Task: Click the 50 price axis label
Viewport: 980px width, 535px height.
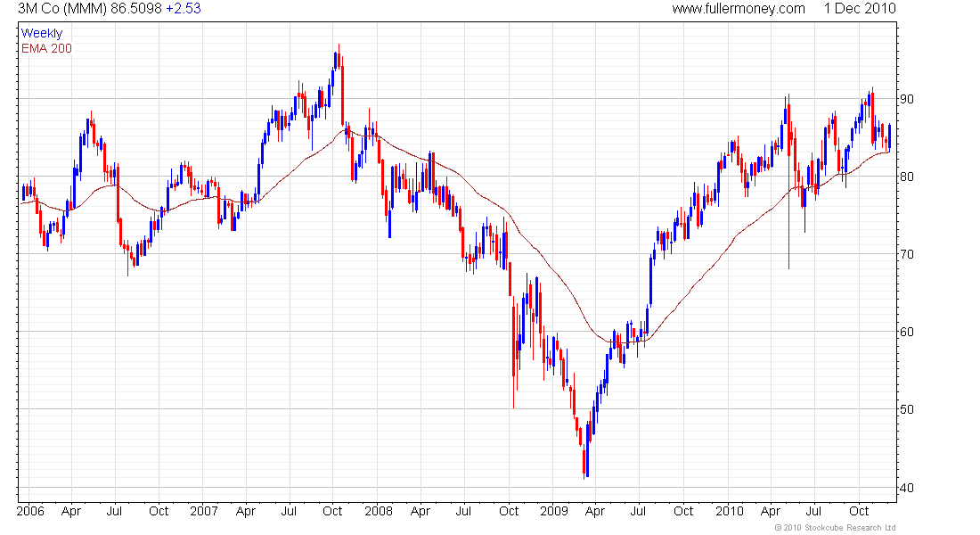Action: [907, 409]
